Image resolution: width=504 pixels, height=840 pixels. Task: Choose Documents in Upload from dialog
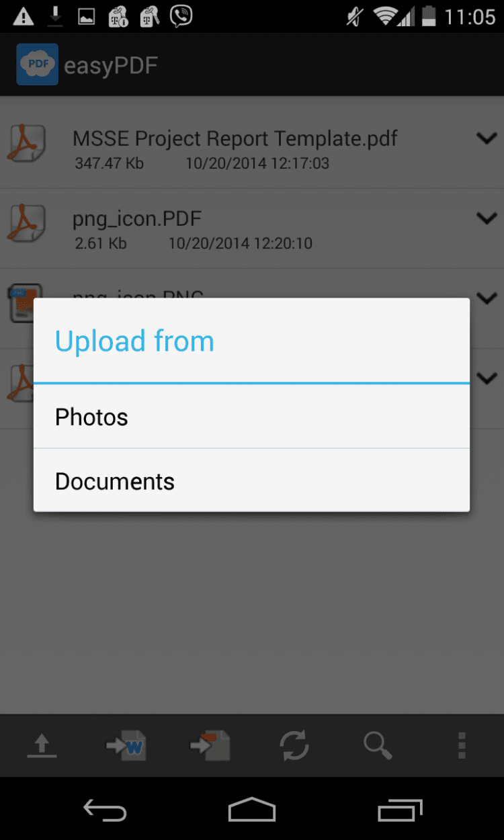point(251,481)
